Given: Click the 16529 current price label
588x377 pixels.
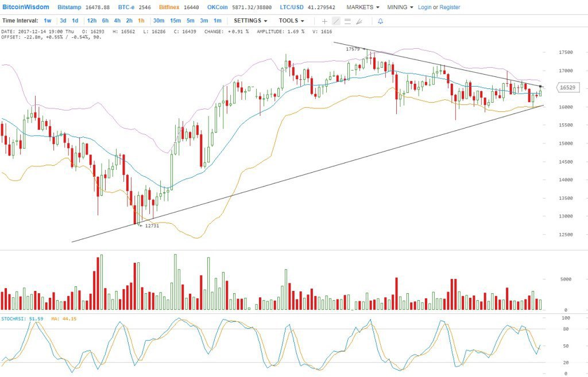Looking at the screenshot, I should point(568,88).
